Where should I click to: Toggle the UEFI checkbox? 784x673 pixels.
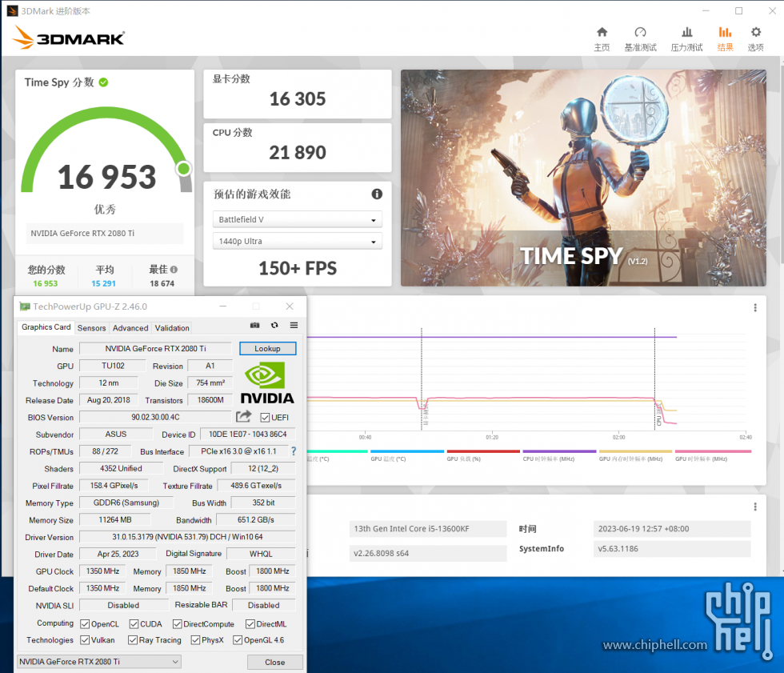coord(265,418)
